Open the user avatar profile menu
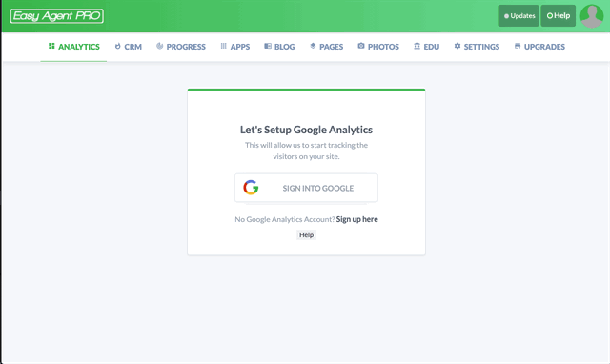The width and height of the screenshot is (610, 364). tap(592, 16)
